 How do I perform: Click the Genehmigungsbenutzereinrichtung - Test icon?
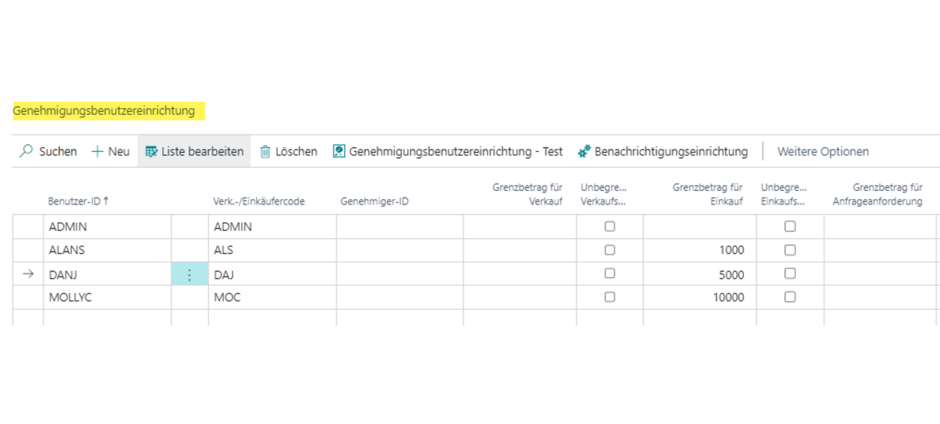(x=339, y=152)
